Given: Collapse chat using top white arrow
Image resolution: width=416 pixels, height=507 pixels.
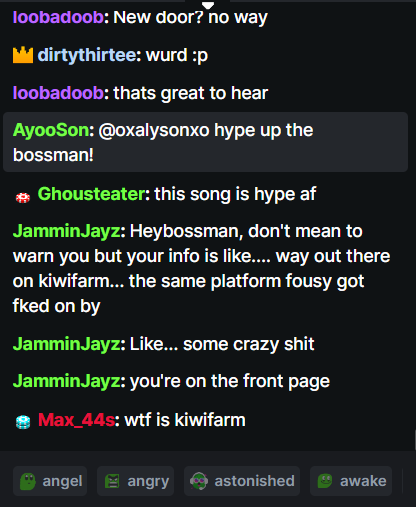Looking at the screenshot, I should pos(208,5).
